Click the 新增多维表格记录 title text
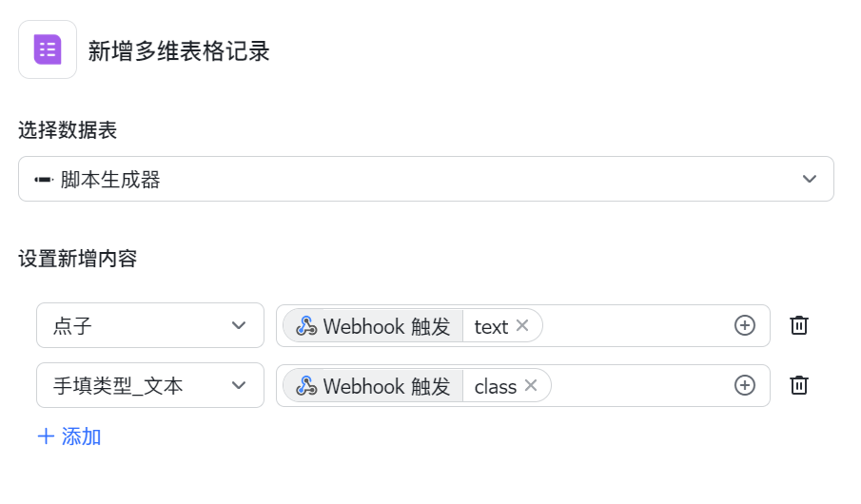Screen dimensions: 861x504 pos(179,50)
